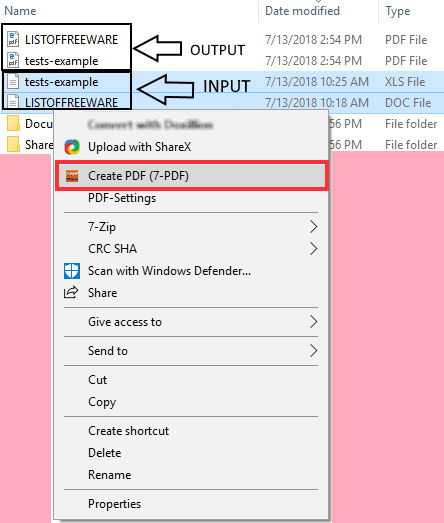Sort by the Name column header
The height and width of the screenshot is (523, 444).
click(20, 11)
